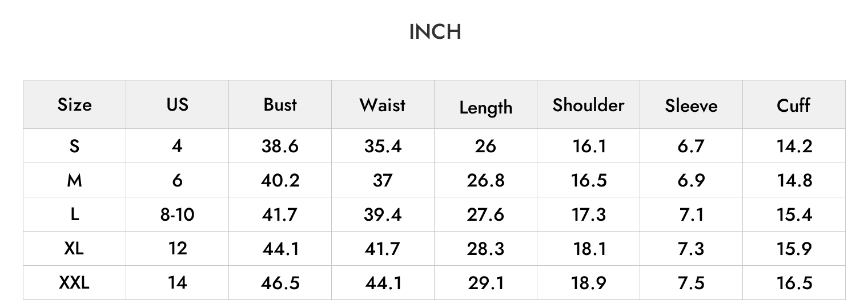
Task: Select the 39.4 waist value
Action: click(x=383, y=214)
